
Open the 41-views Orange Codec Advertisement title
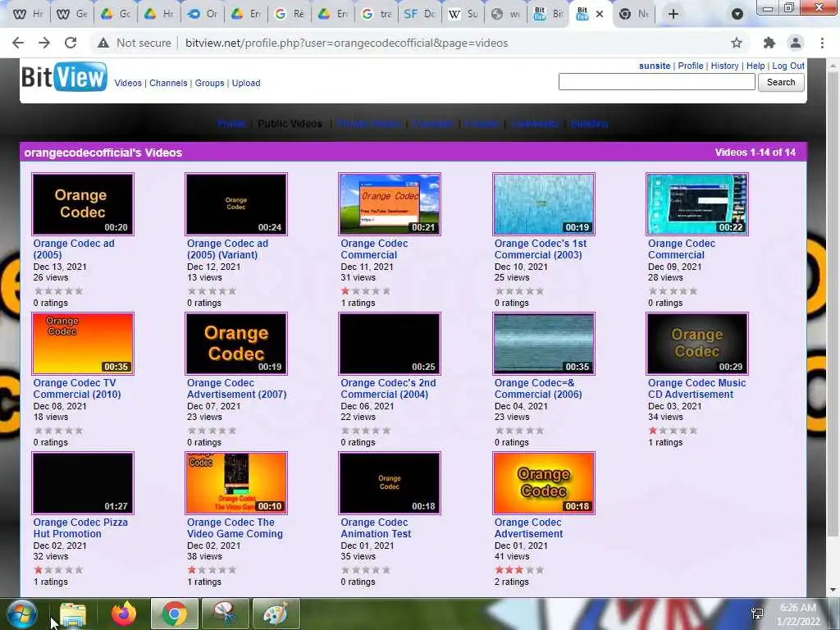click(x=528, y=527)
